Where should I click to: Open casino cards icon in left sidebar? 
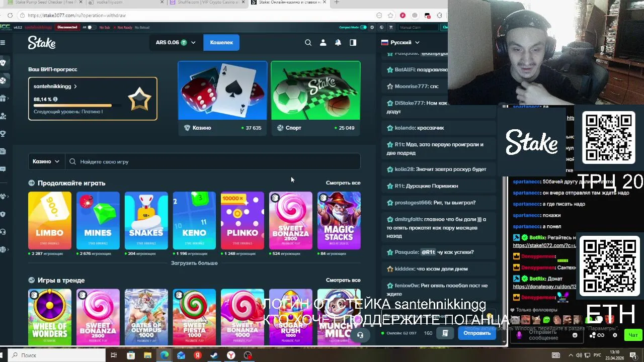(3, 63)
